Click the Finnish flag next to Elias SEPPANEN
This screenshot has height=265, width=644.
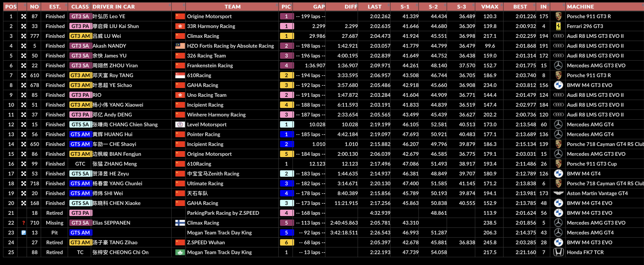[180, 223]
